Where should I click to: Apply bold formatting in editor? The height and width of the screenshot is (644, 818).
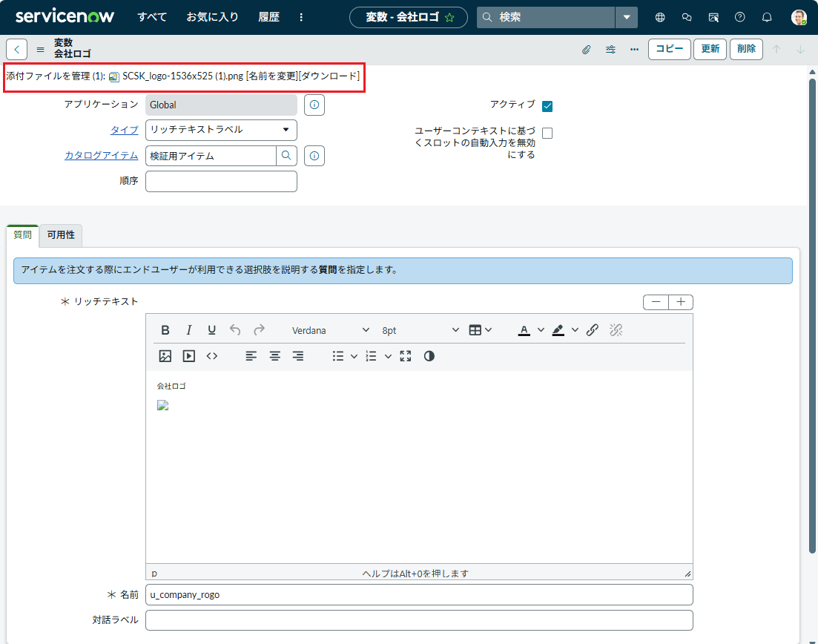165,330
